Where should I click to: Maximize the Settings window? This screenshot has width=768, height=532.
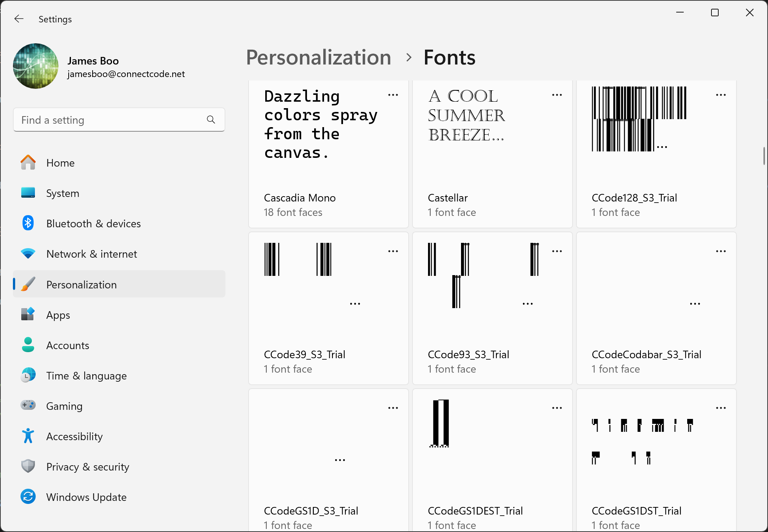coord(715,13)
